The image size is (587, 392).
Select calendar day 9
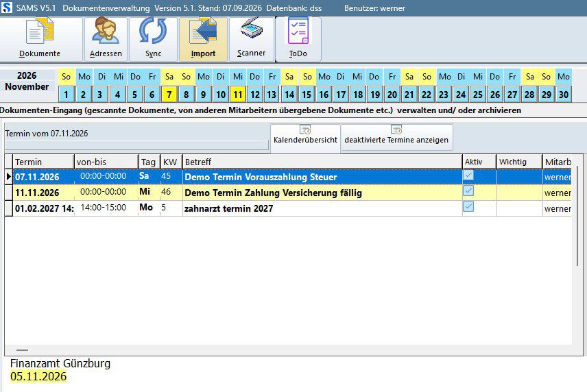tap(203, 95)
